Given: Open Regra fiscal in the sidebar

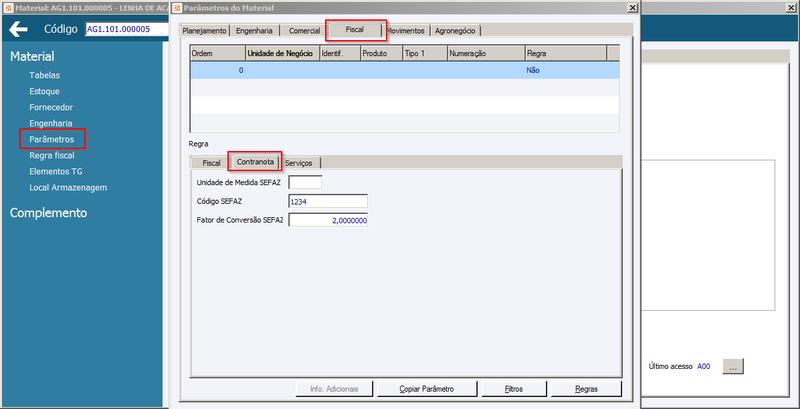Looking at the screenshot, I should 52,155.
